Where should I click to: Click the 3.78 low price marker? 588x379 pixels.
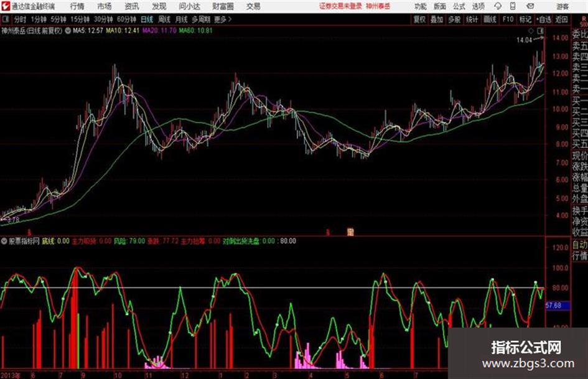click(x=12, y=220)
